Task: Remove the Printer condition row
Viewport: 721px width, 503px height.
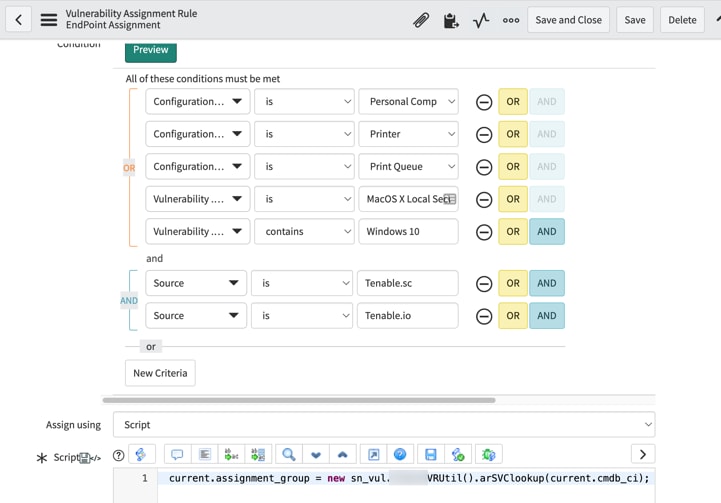Action: 484,135
